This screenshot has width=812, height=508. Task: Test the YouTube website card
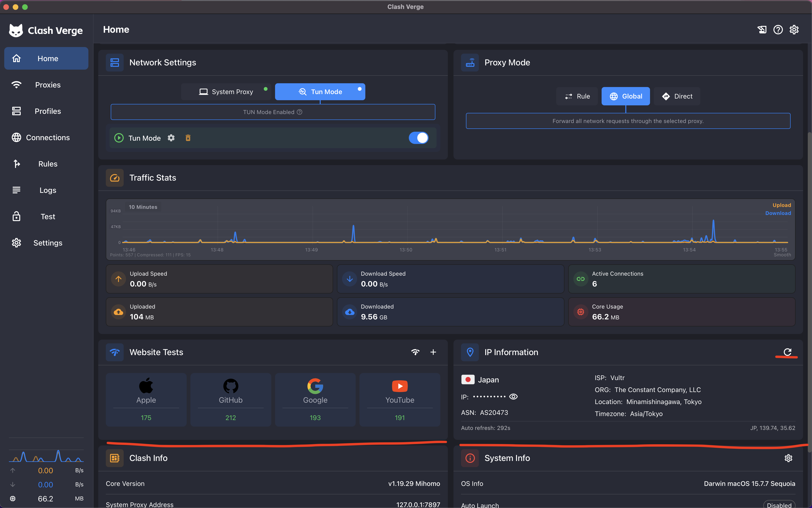tap(400, 400)
